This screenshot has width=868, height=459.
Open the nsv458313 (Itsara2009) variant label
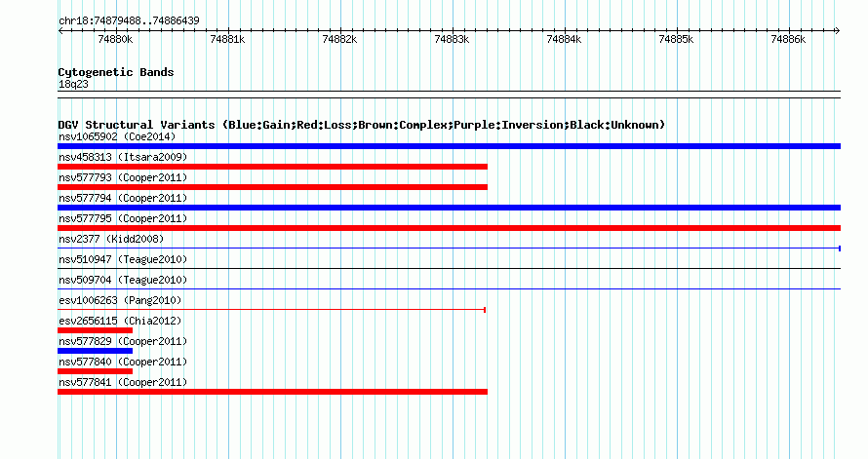pos(123,157)
